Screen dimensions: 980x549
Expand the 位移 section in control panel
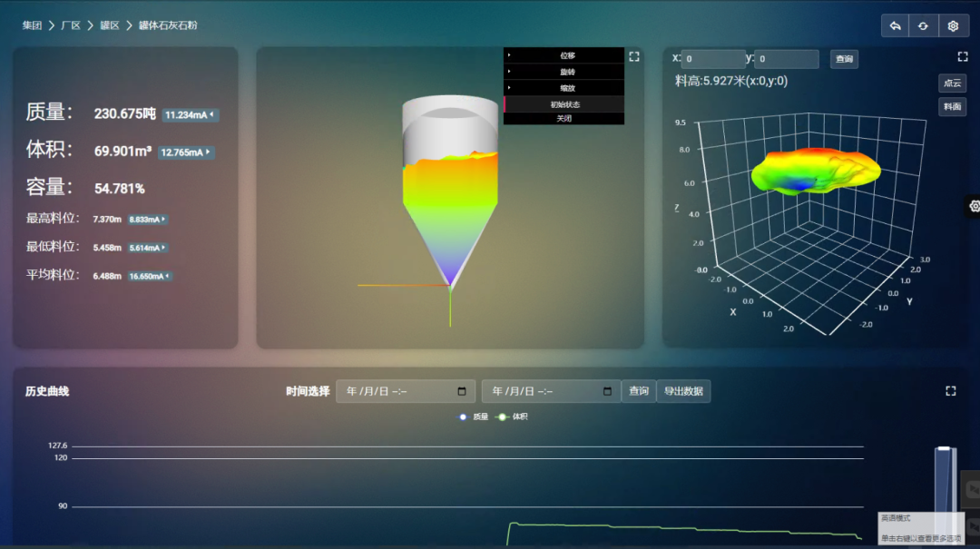[x=563, y=55]
